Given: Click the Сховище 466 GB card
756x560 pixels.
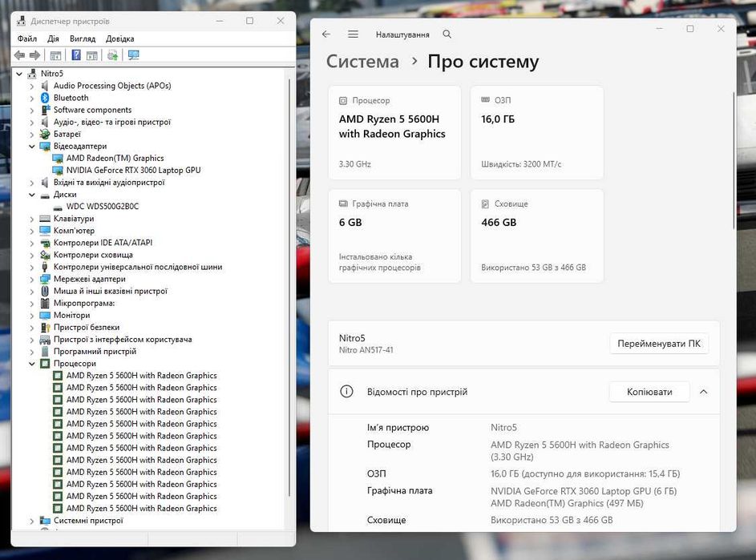Looking at the screenshot, I should click(537, 236).
